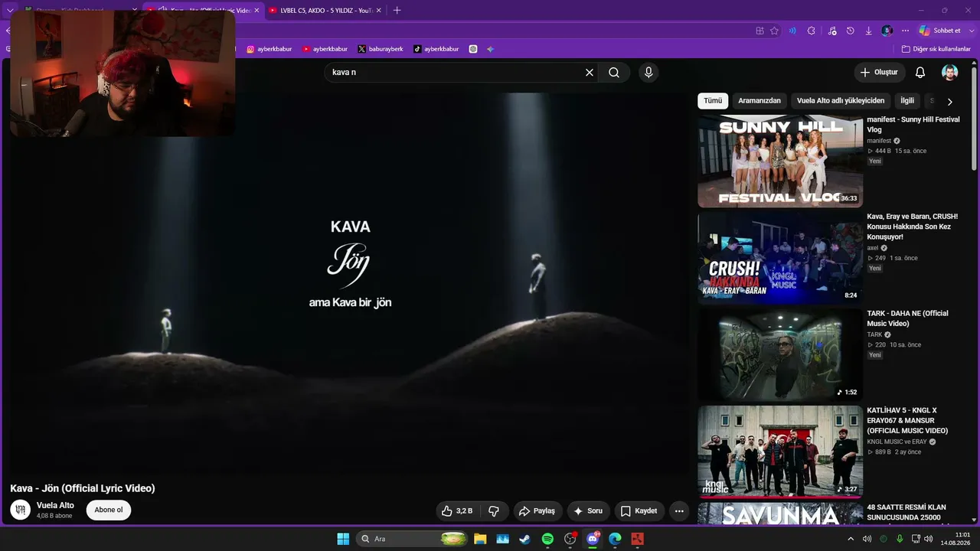This screenshot has width=980, height=551.
Task: Open the CRUSH! Hakkında video thumbnail
Action: 780,258
